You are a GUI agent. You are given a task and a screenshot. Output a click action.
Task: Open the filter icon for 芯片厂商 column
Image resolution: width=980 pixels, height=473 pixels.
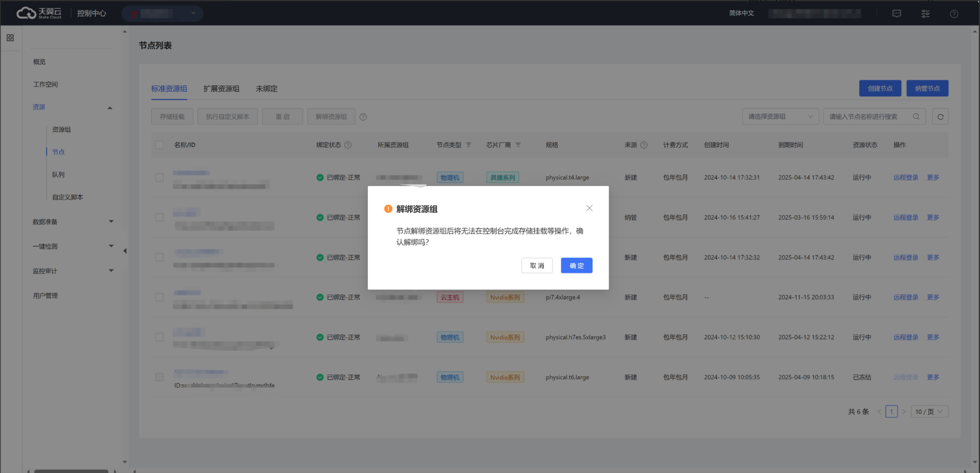[518, 145]
